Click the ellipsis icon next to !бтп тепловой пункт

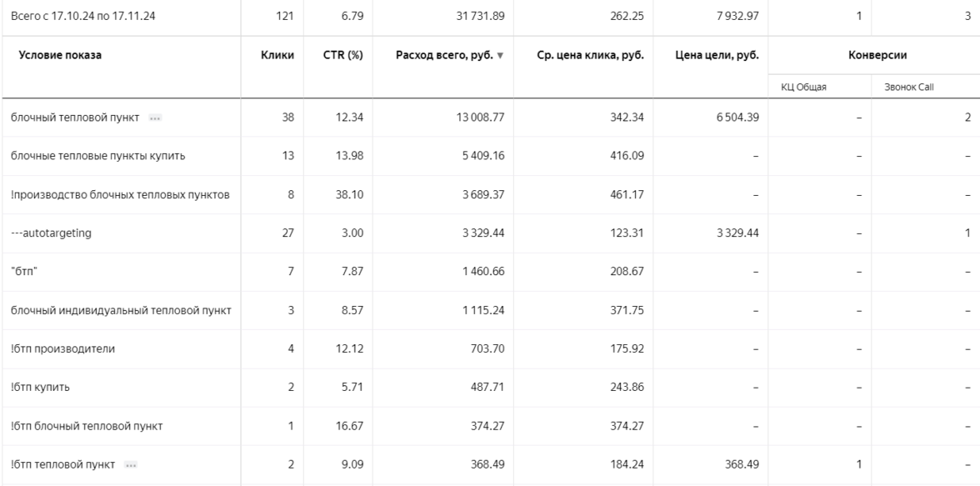130,463
